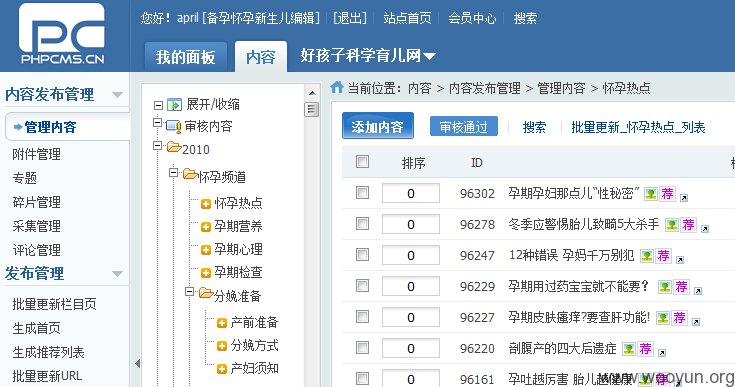The image size is (735, 387).
Task: Click the image icon on row 96229
Action: [x=665, y=287]
